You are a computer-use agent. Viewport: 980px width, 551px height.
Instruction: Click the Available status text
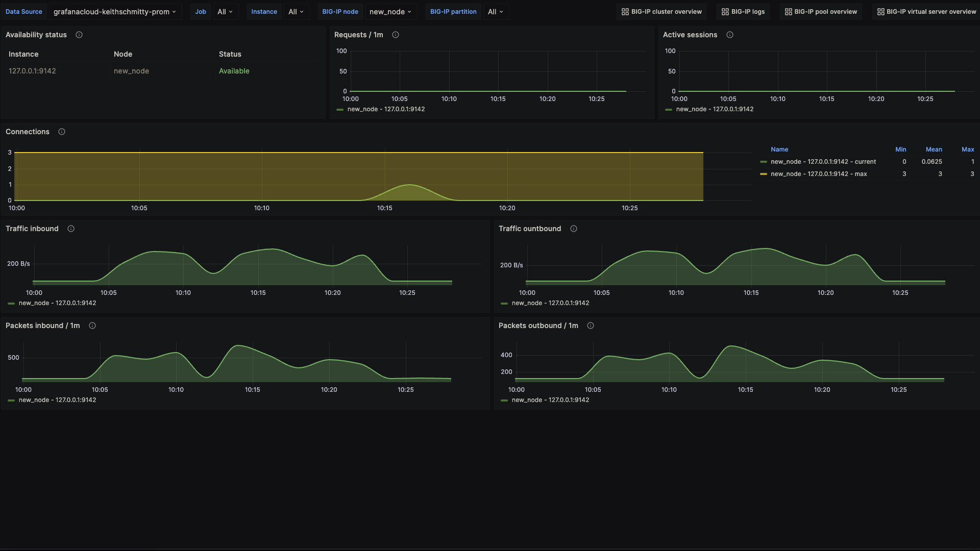(x=234, y=71)
